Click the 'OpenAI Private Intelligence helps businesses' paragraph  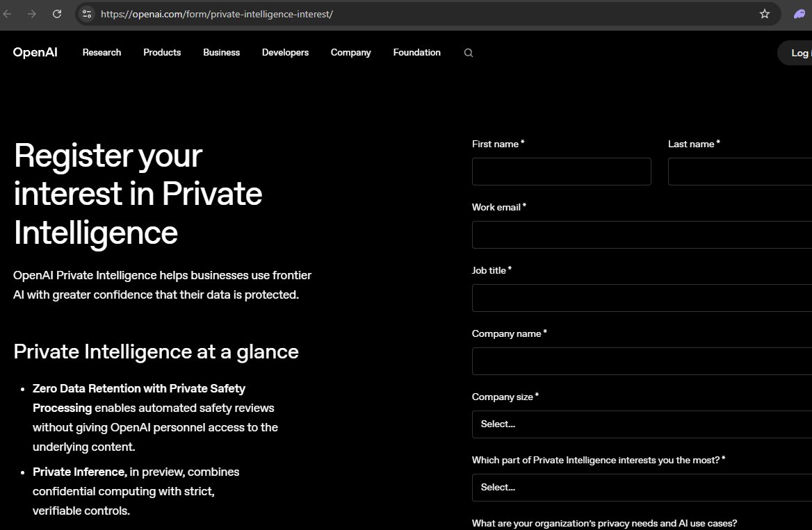coord(162,285)
